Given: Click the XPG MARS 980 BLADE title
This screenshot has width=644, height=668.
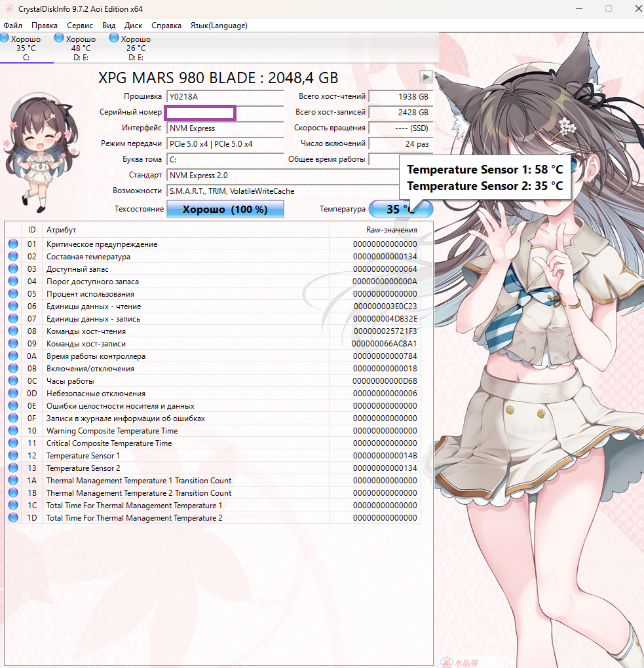Looking at the screenshot, I should tap(218, 78).
